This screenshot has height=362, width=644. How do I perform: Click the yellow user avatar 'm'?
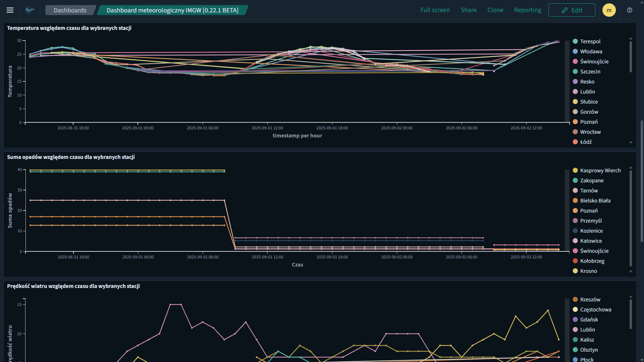click(609, 10)
